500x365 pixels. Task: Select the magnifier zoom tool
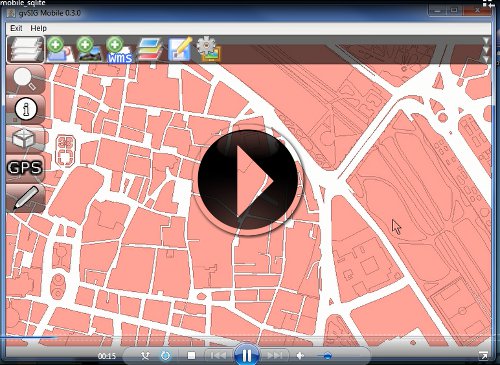(x=25, y=80)
